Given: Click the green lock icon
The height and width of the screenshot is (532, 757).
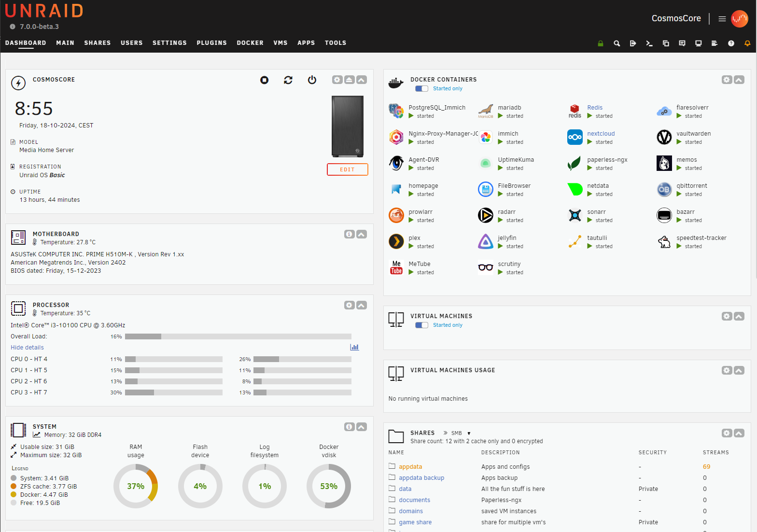Looking at the screenshot, I should [x=601, y=43].
